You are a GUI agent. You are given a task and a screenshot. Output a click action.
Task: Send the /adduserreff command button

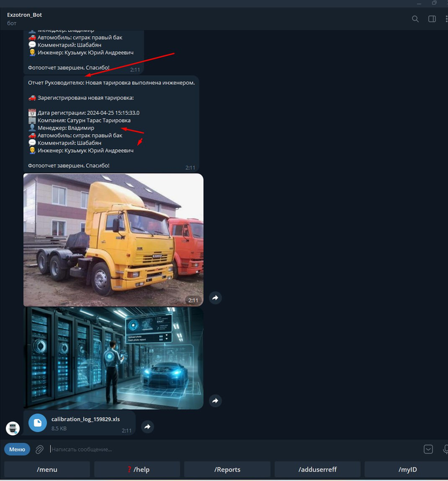click(x=318, y=470)
